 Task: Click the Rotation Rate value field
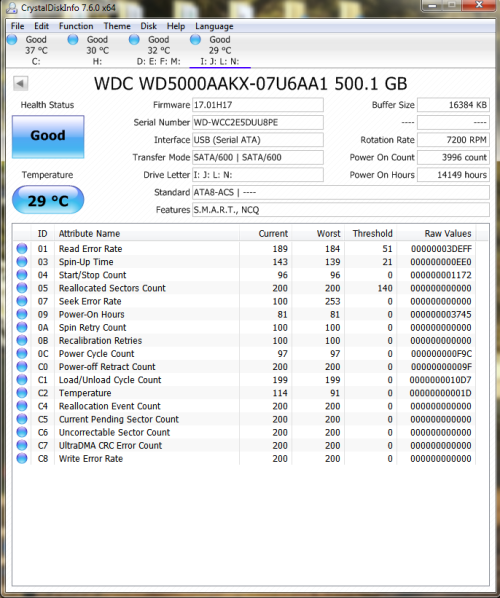coord(453,140)
